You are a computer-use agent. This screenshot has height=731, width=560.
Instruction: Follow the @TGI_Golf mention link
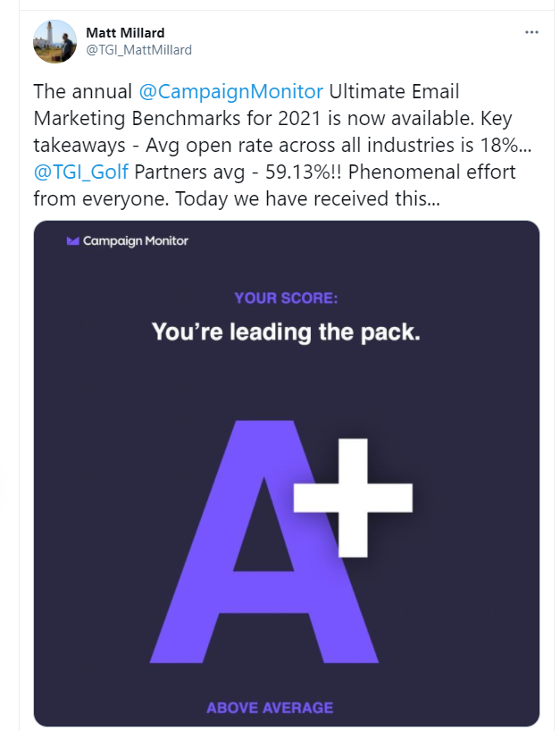coord(80,172)
